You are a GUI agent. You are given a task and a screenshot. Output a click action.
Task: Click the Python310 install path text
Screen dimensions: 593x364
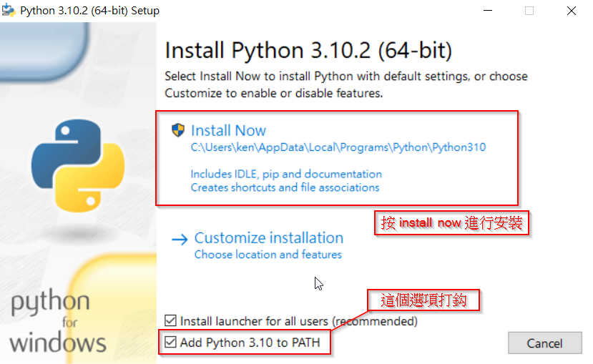(338, 148)
